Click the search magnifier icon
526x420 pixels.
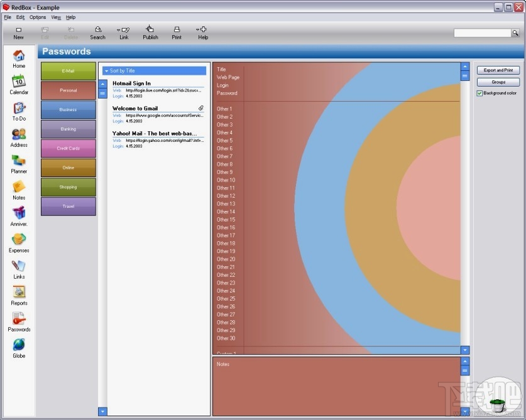click(515, 33)
